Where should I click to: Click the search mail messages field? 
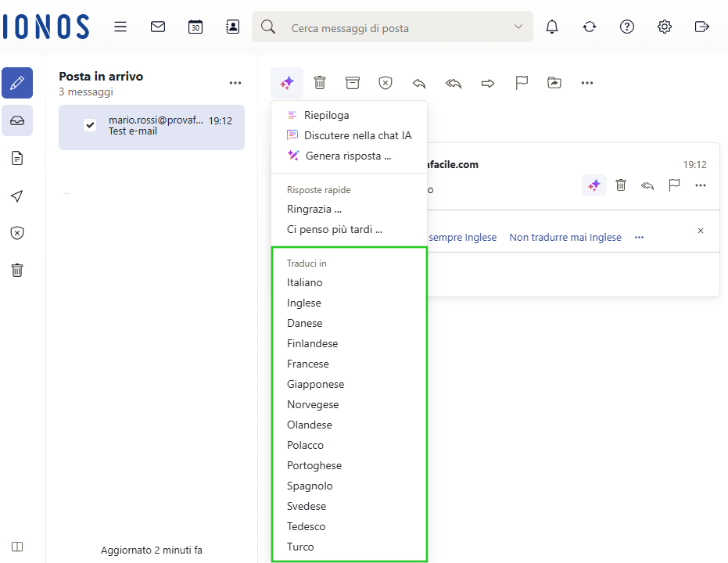pos(395,28)
